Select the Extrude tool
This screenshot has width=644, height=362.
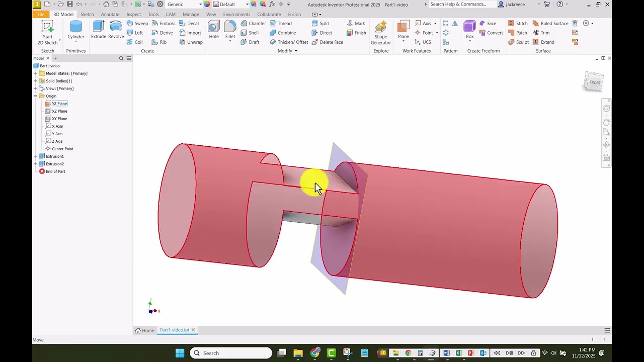click(99, 30)
